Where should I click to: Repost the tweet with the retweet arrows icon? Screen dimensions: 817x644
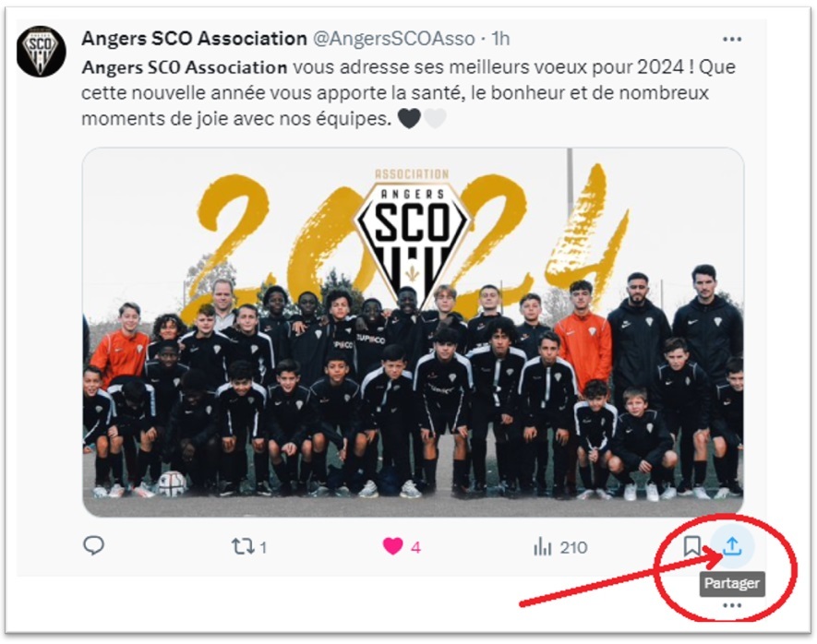[x=243, y=546]
